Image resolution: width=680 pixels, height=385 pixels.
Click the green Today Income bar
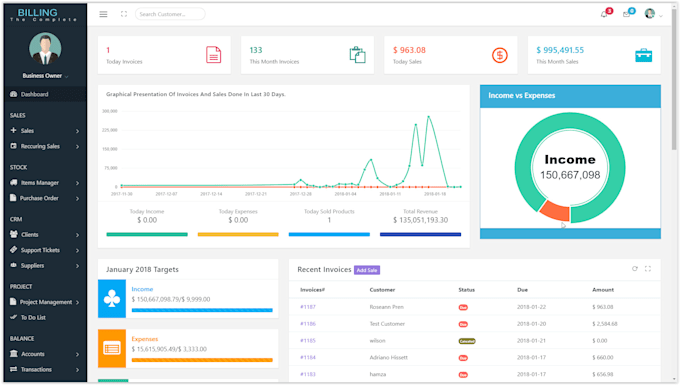point(147,235)
